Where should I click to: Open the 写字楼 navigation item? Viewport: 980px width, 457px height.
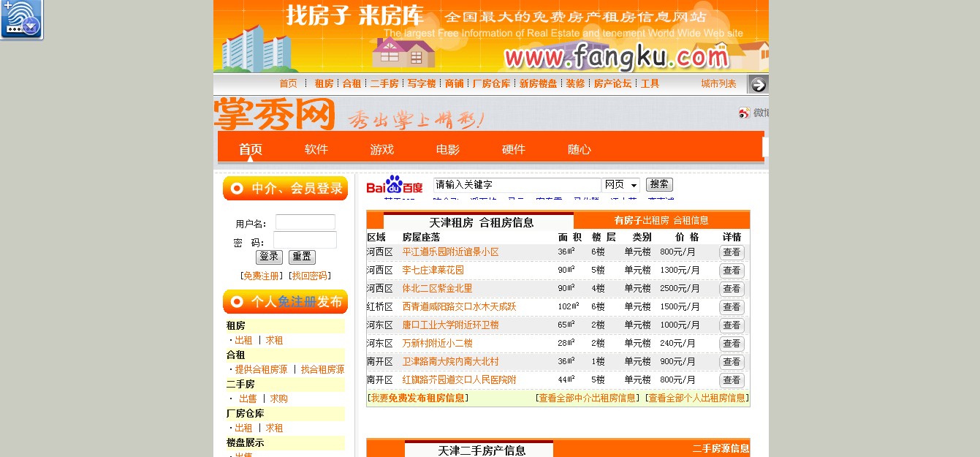click(x=422, y=83)
